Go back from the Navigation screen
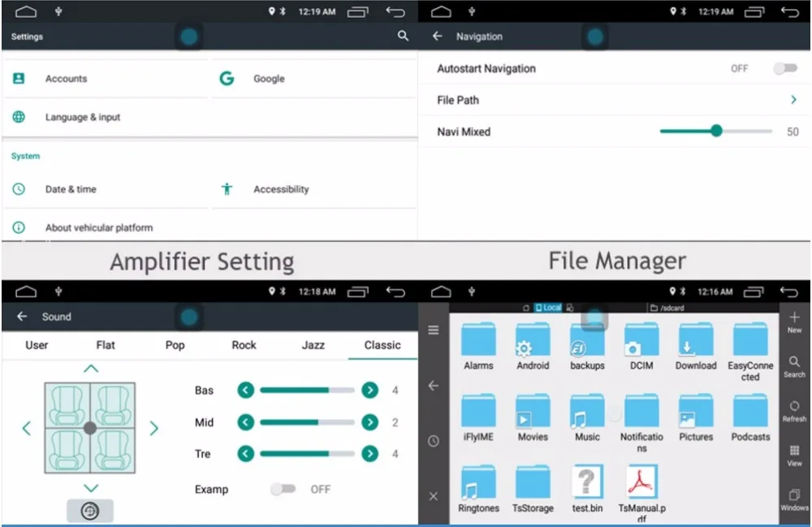 point(438,36)
